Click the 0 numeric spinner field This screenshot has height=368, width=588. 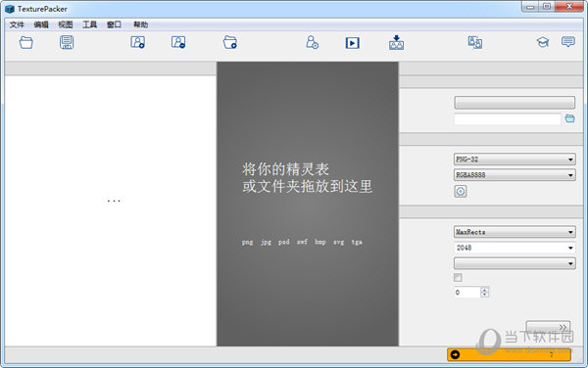tap(467, 293)
